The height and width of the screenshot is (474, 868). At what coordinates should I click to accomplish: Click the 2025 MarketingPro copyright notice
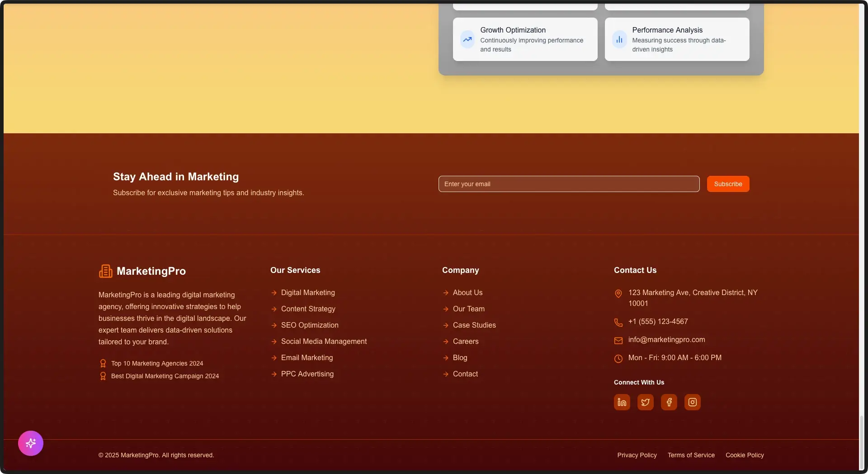click(156, 455)
